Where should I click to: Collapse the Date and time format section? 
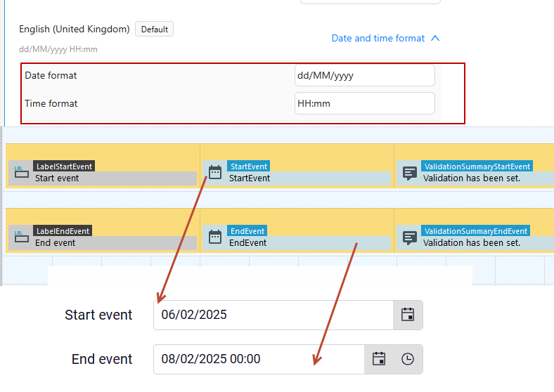pyautogui.click(x=385, y=38)
